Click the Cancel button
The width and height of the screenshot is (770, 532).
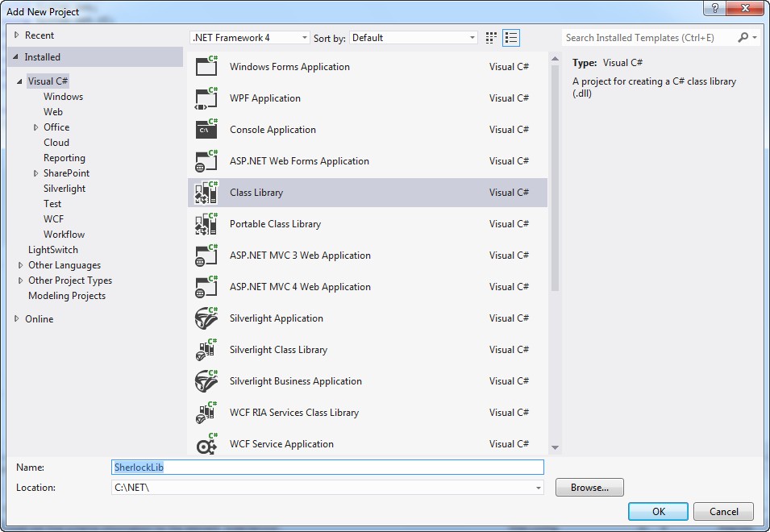click(x=723, y=511)
